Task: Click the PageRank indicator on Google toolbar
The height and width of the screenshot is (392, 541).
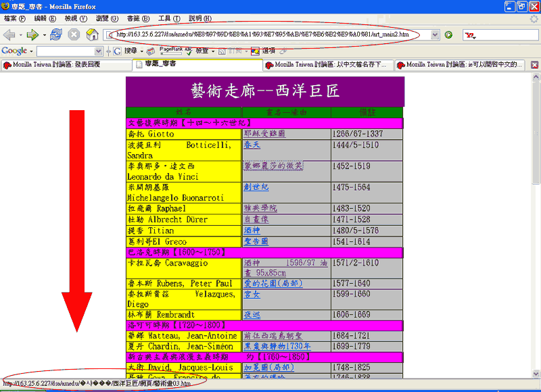Action: pos(170,51)
